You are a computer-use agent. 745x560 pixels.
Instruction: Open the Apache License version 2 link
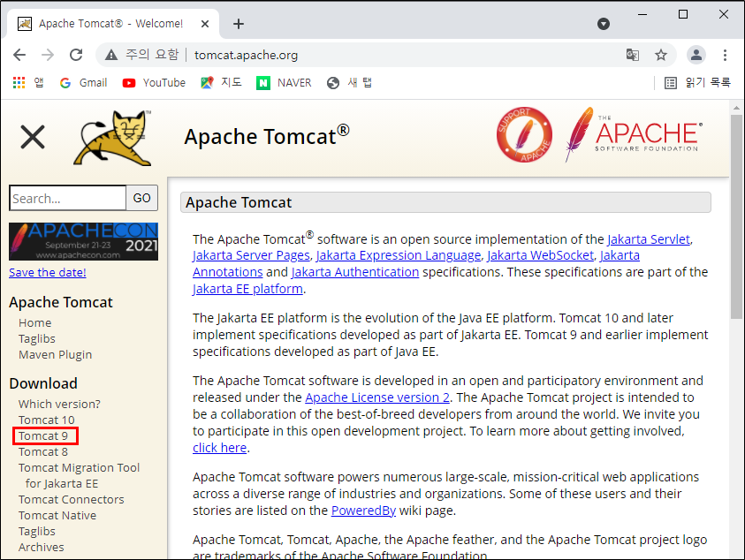pos(377,397)
